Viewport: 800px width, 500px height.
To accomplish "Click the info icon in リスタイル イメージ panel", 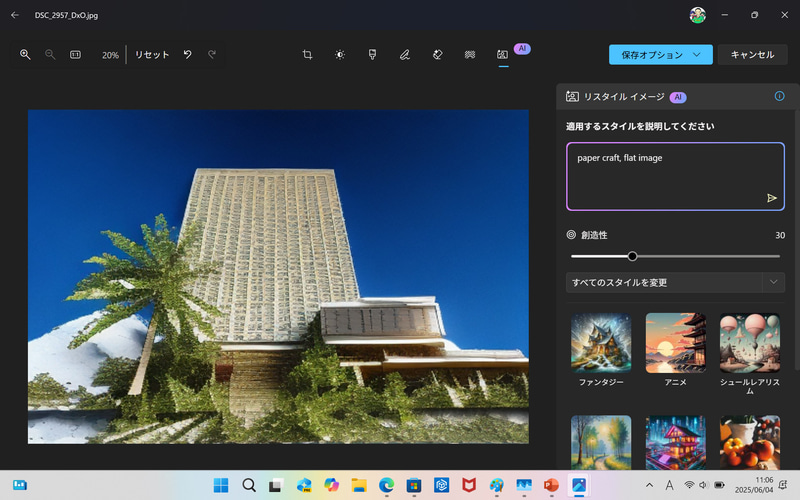I will pos(779,96).
